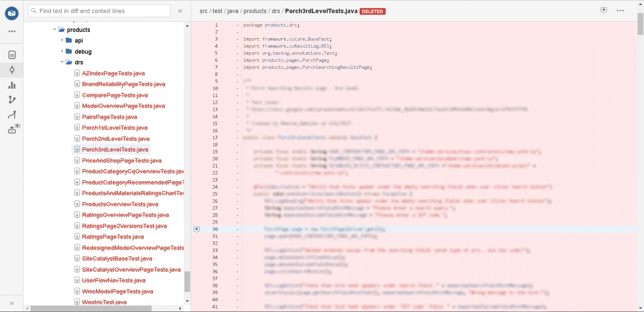Expand the api folder arrow
Image resolution: width=644 pixels, height=312 pixels.
(62, 40)
